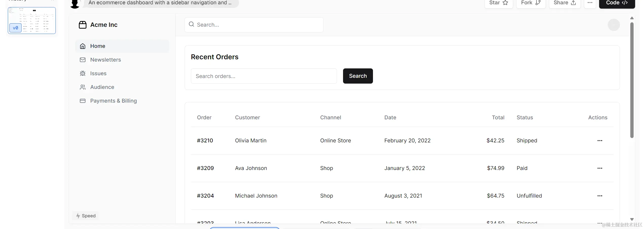Click customer name Olivia Martin
The image size is (644, 229).
pos(251,141)
